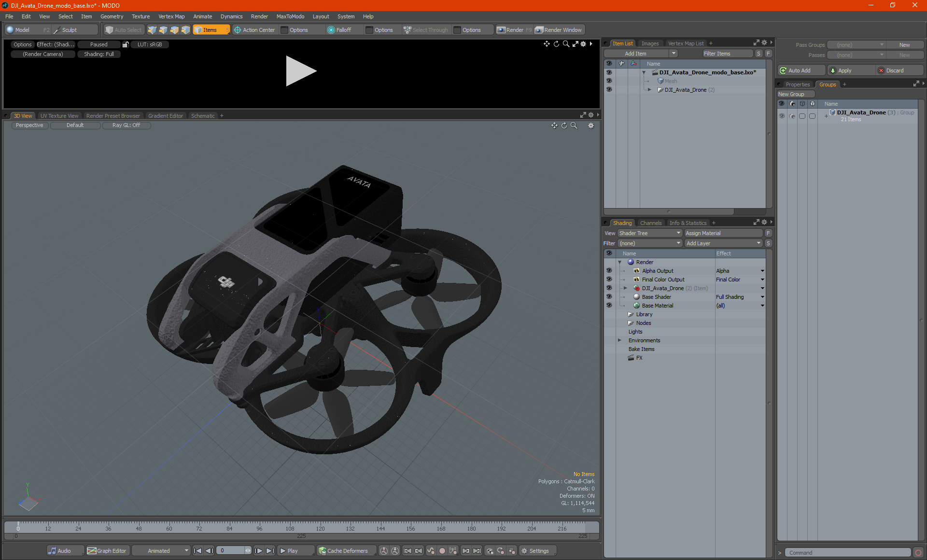Switch to the UV Texture View tab

coord(59,116)
